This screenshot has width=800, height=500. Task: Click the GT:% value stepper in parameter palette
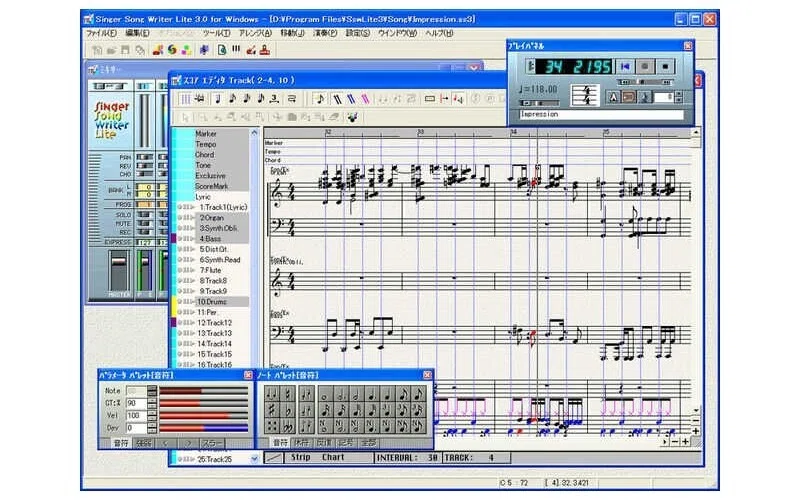[152, 403]
